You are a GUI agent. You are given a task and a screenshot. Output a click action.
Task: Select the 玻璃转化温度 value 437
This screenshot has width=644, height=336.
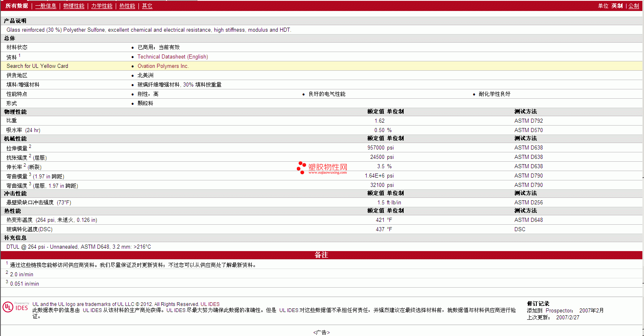pyautogui.click(x=380, y=230)
